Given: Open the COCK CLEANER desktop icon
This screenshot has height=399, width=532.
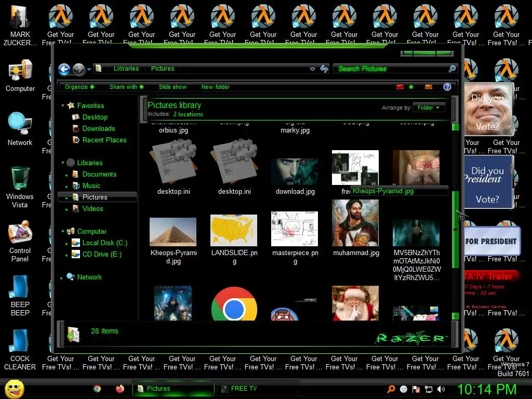Looking at the screenshot, I should coord(20,350).
